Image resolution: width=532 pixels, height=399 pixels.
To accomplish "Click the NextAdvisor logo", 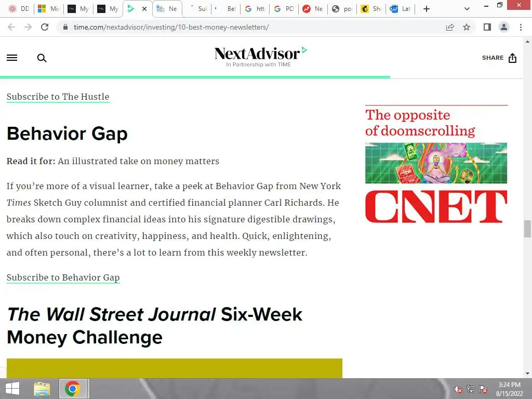I will (261, 57).
